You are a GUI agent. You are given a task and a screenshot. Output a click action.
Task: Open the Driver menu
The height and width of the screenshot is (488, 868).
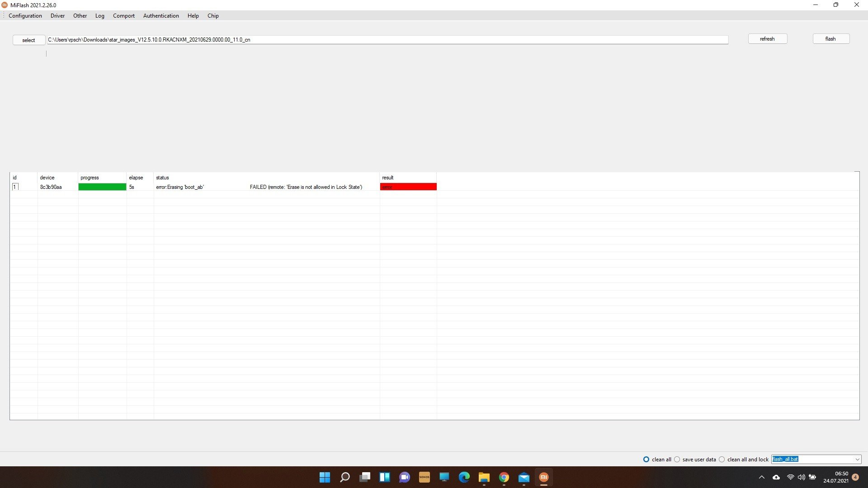(57, 15)
